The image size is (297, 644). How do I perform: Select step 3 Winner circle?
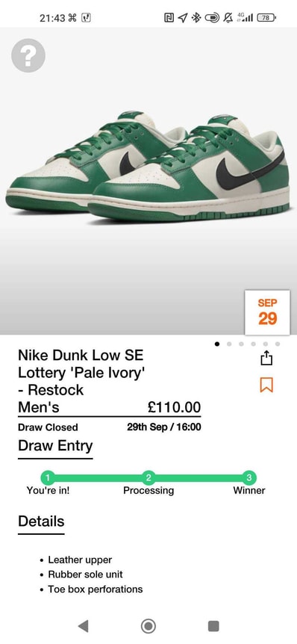pyautogui.click(x=249, y=477)
